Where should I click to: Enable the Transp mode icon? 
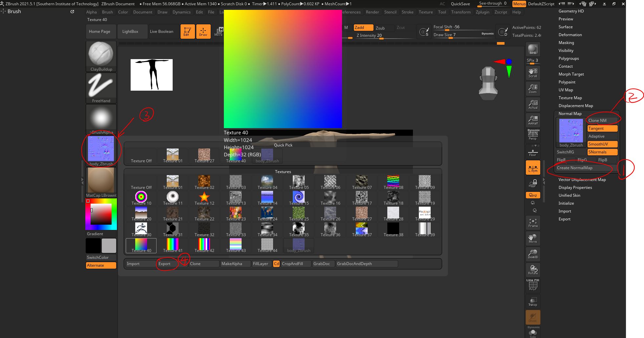coord(532,301)
